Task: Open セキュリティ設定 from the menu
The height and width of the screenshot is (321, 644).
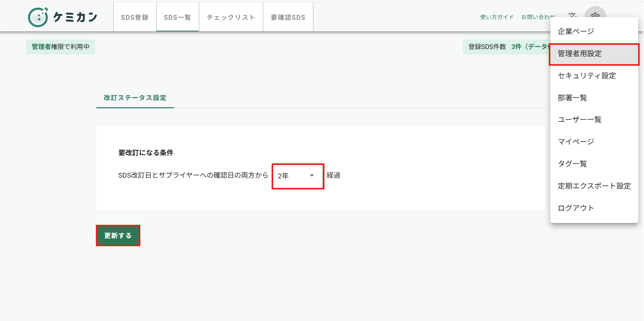Action: pyautogui.click(x=587, y=76)
